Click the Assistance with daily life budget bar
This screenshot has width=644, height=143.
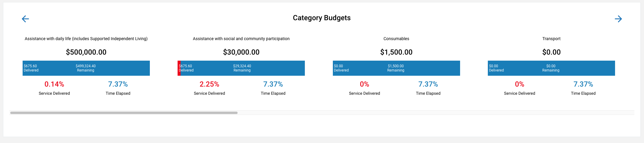121,68
